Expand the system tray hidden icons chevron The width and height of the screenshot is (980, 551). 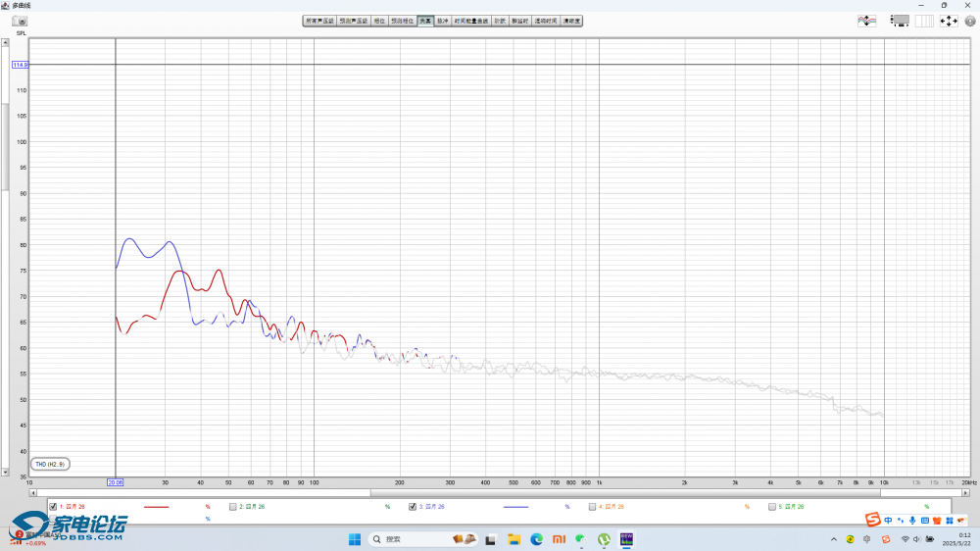pyautogui.click(x=834, y=539)
